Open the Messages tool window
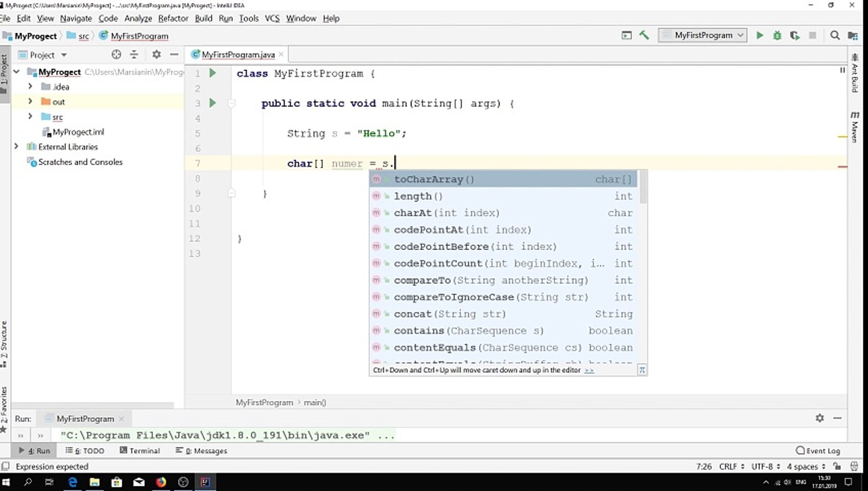This screenshot has height=491, width=868. pos(201,451)
